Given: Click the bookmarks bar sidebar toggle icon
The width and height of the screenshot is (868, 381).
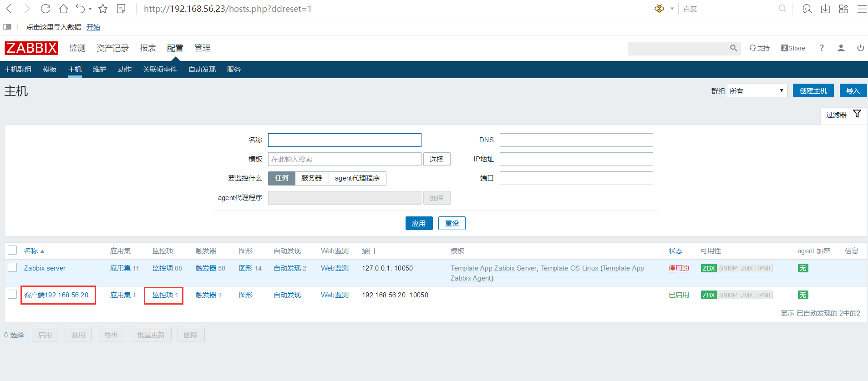Looking at the screenshot, I should (x=7, y=27).
